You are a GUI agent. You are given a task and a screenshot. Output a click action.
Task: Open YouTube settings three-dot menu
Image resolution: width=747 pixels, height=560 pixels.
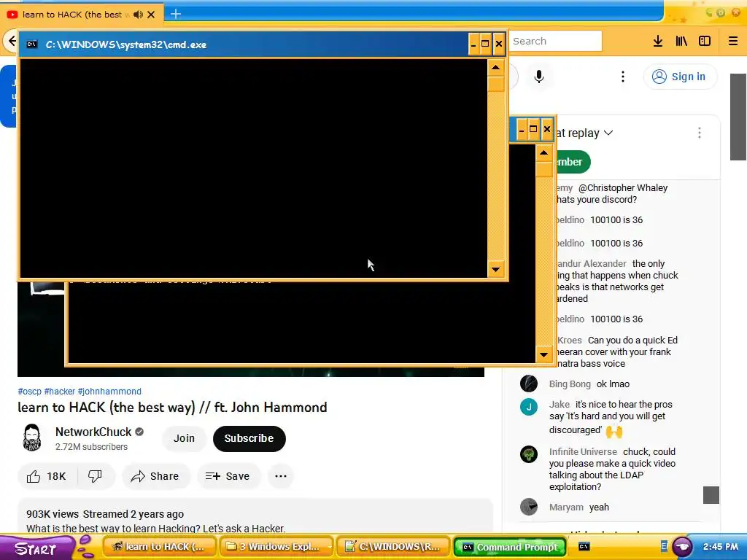[x=623, y=77]
